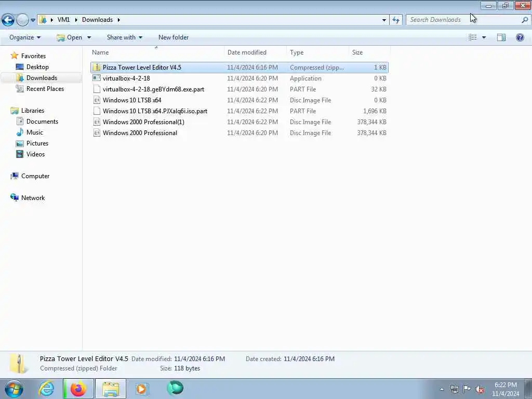Click Downloads in the address breadcrumb
The image size is (532, 399).
coord(97,20)
